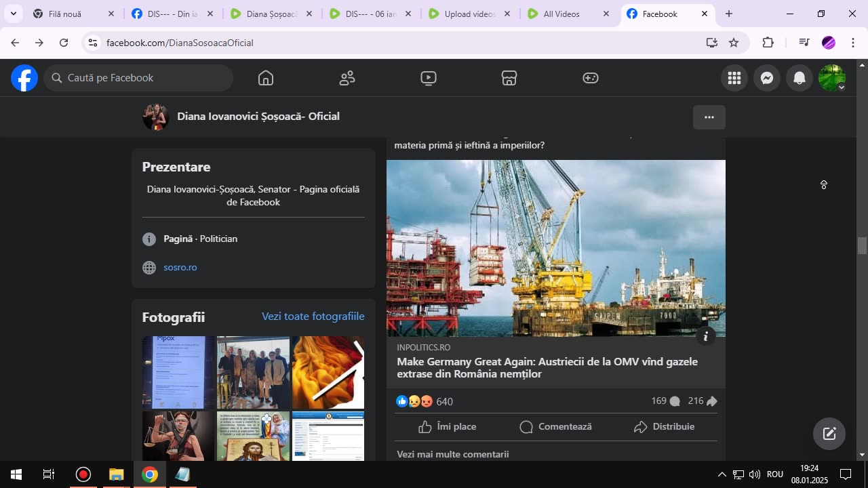868x488 pixels.
Task: Switch to the Upload videos tab
Action: (469, 14)
